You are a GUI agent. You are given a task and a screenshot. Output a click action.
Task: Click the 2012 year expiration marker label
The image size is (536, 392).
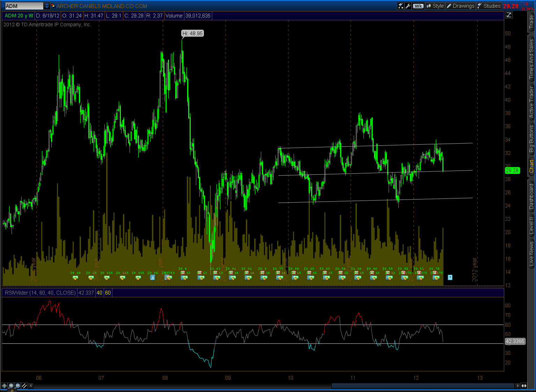click(475, 269)
